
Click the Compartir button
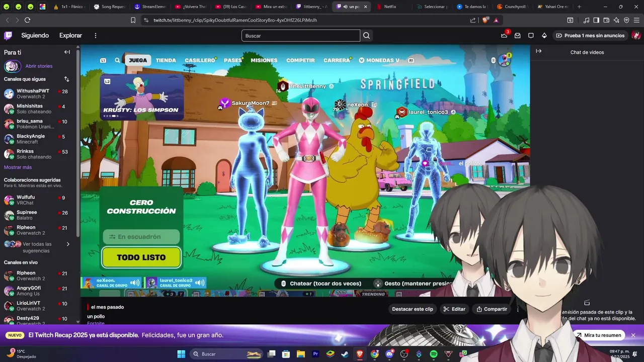click(x=492, y=309)
